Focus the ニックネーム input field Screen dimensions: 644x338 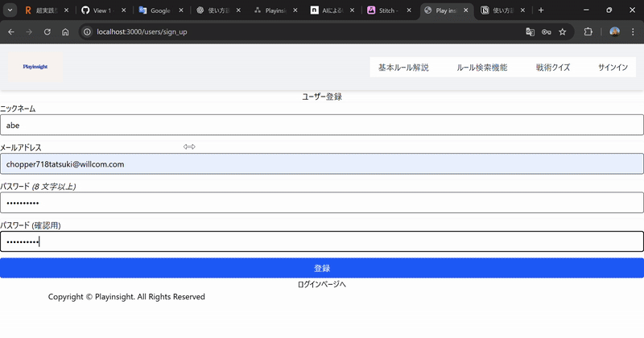pyautogui.click(x=322, y=125)
